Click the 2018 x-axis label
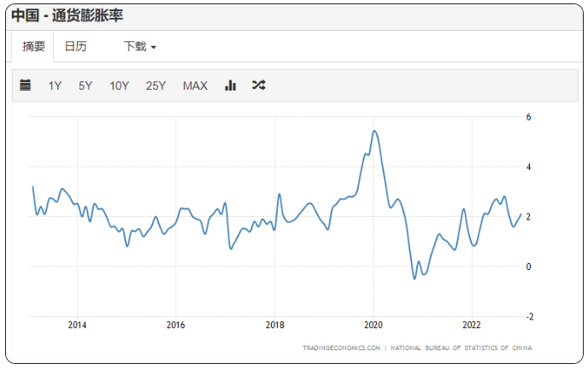 point(275,325)
